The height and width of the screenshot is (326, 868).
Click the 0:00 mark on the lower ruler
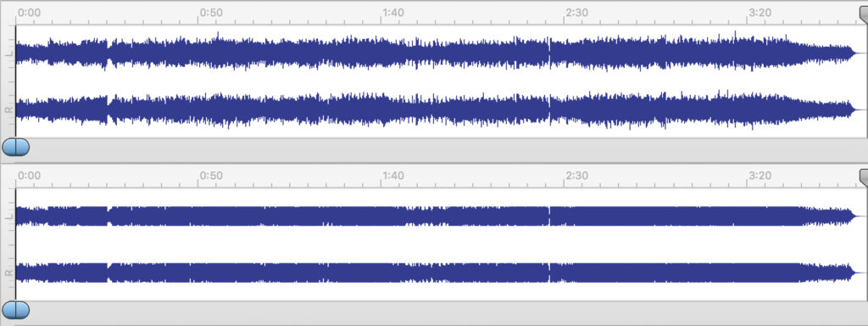coord(29,176)
